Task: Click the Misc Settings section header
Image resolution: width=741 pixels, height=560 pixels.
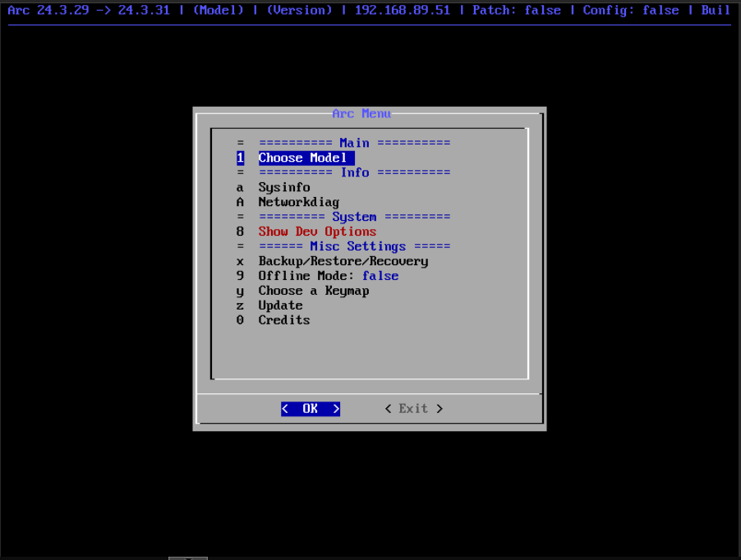Action: click(x=354, y=246)
